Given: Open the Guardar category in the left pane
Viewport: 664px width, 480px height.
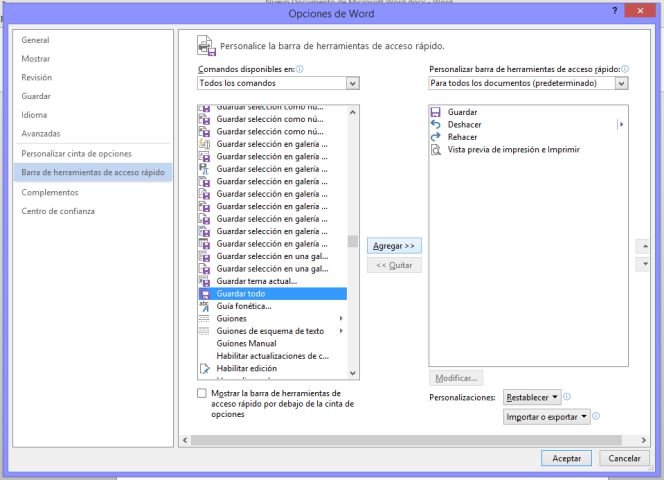Looking at the screenshot, I should point(36,96).
